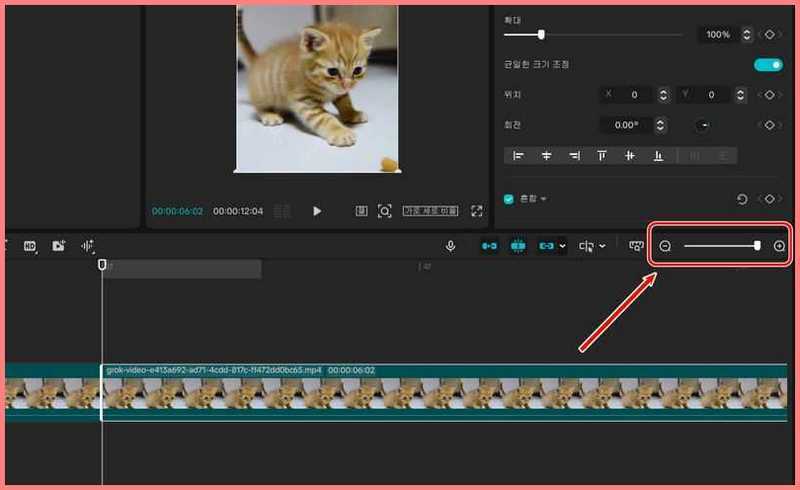Viewport: 800px width, 490px height.
Task: Expand the blend section dropdown arrow
Action: (544, 199)
